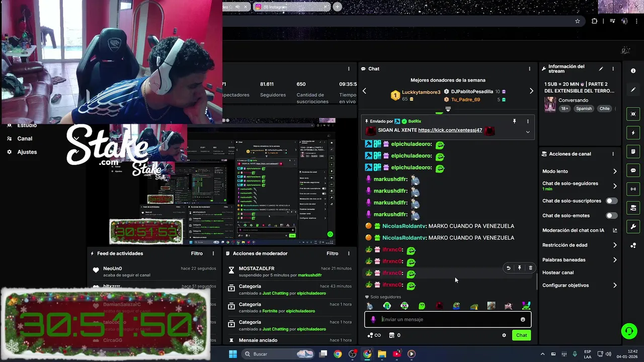The width and height of the screenshot is (644, 362).
Task: Expand Palabras baneadas settings
Action: (x=615, y=260)
